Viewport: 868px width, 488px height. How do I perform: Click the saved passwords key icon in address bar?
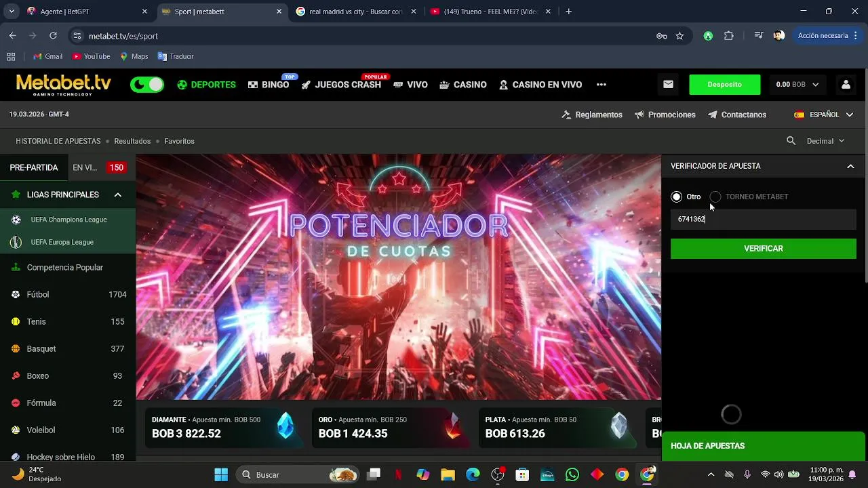661,36
